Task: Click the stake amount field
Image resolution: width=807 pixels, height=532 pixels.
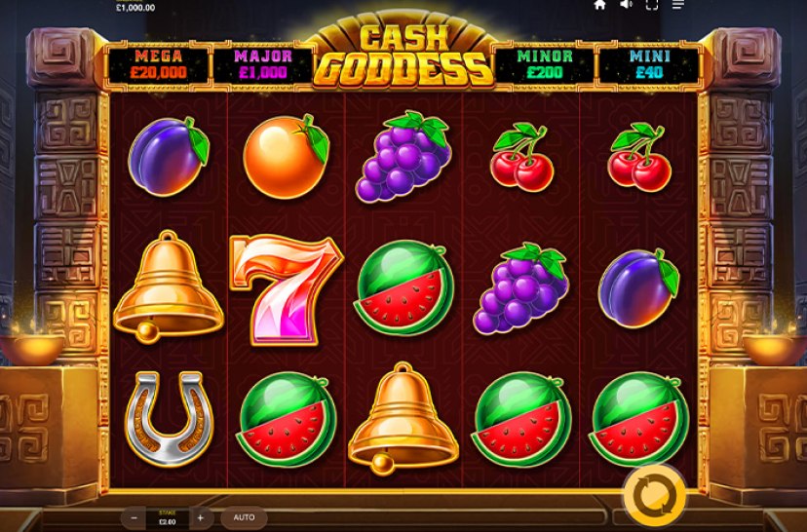Action: tap(168, 518)
